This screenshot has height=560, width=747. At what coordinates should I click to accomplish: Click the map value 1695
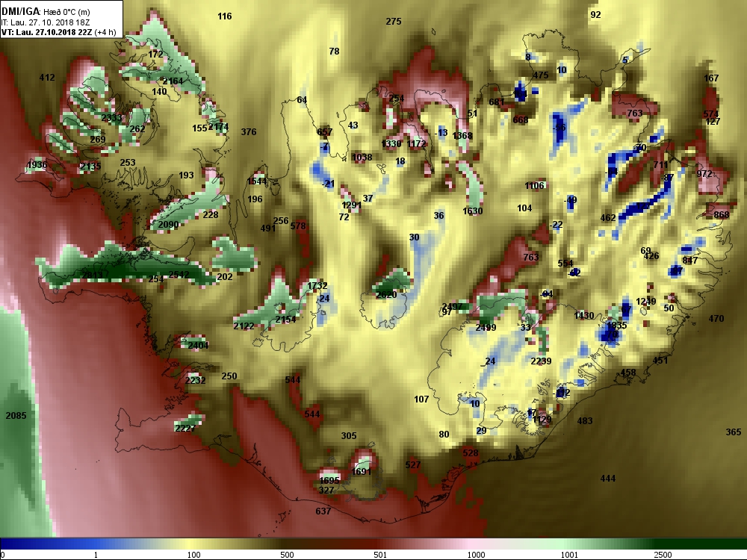coord(329,480)
